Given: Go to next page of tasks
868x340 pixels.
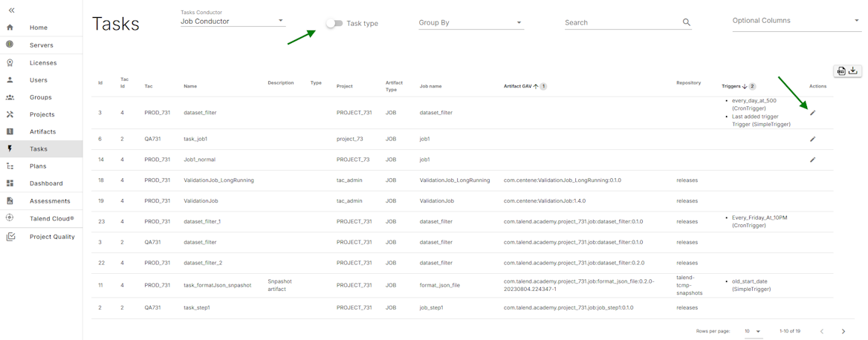Looking at the screenshot, I should coord(843,331).
